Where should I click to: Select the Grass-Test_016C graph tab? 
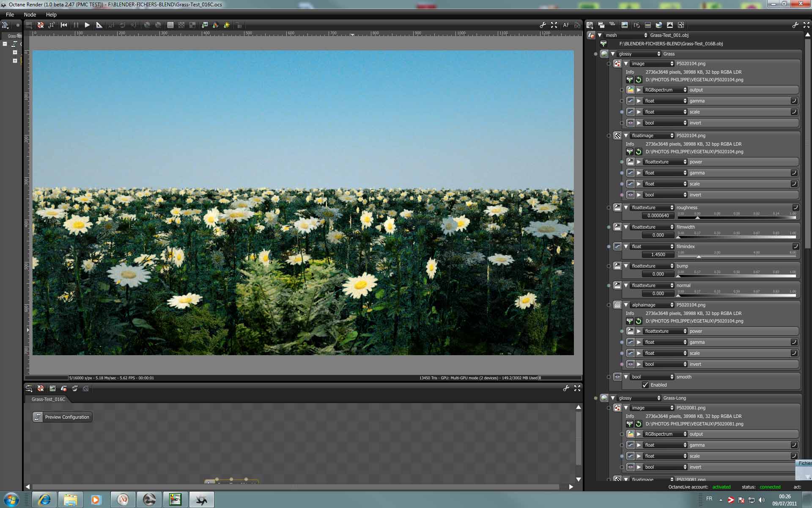[48, 399]
